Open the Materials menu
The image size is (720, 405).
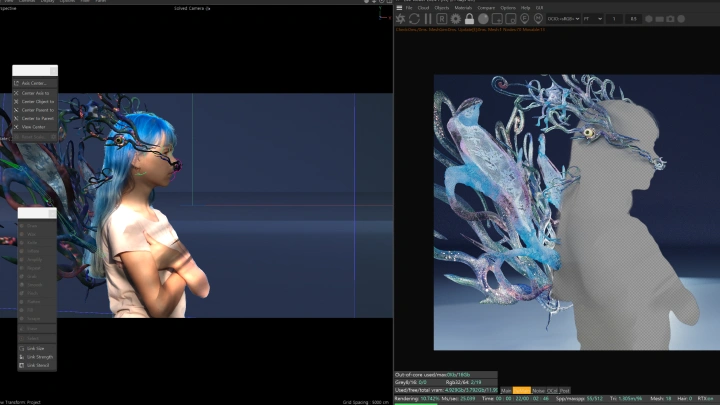[464, 7]
